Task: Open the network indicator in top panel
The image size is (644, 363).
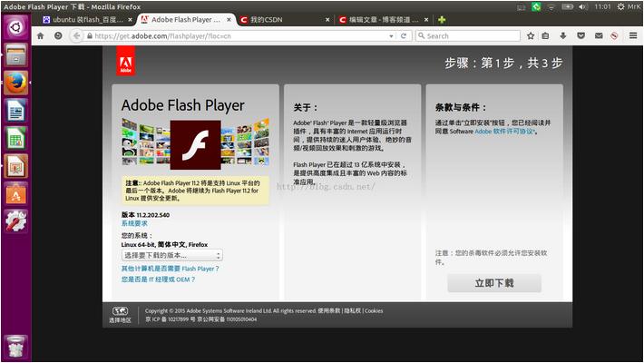Action: 551,6
